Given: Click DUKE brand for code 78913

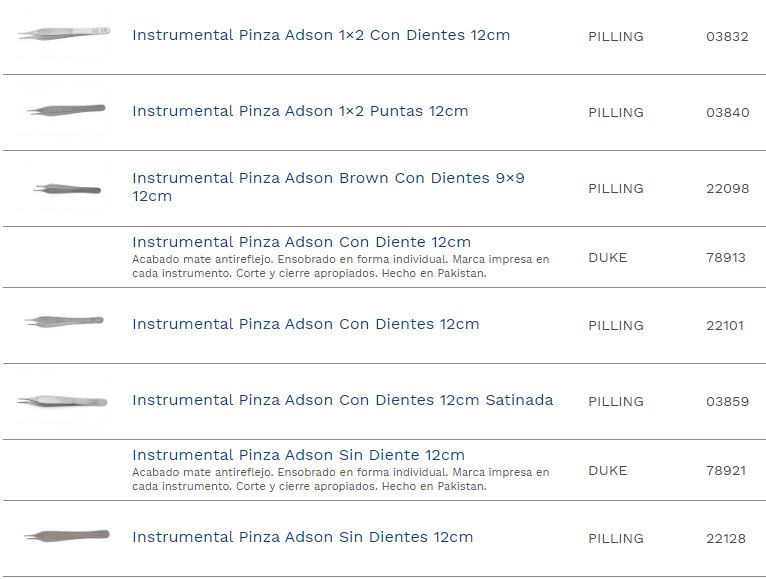Looking at the screenshot, I should [x=607, y=258].
